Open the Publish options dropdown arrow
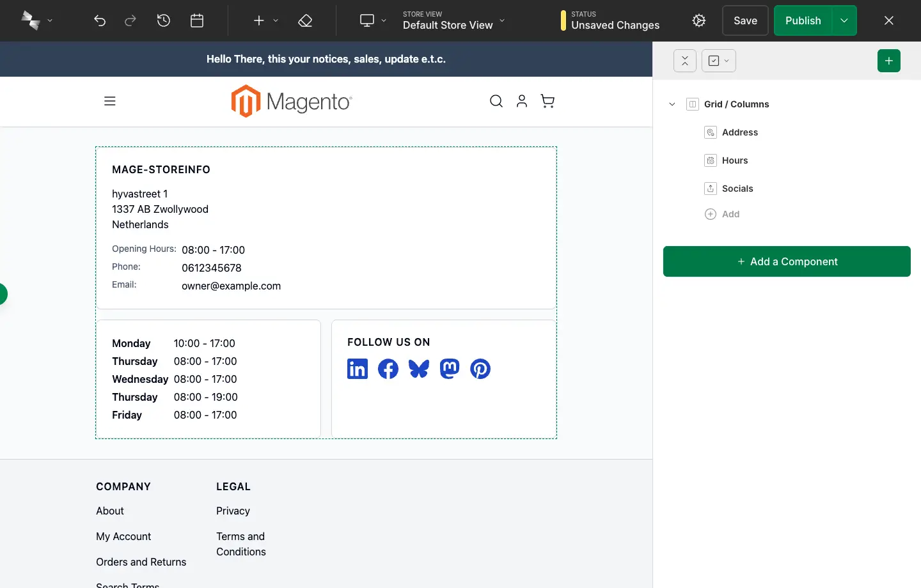 tap(844, 20)
